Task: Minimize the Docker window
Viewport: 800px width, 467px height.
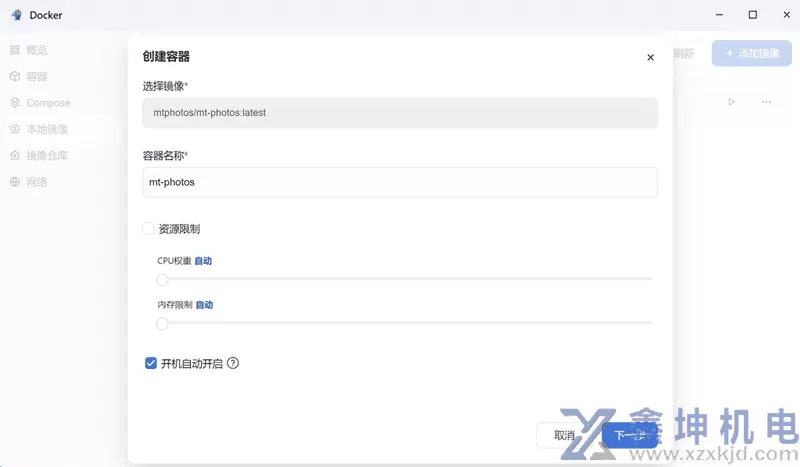Action: click(x=719, y=15)
